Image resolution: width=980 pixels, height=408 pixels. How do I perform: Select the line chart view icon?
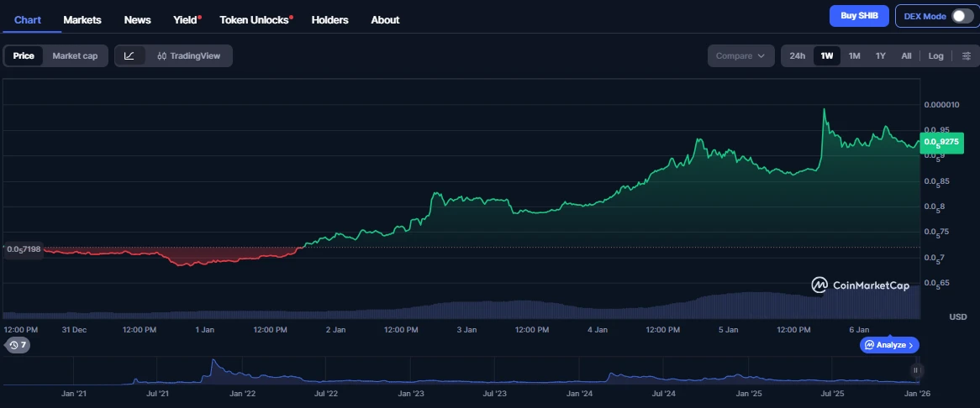(129, 56)
